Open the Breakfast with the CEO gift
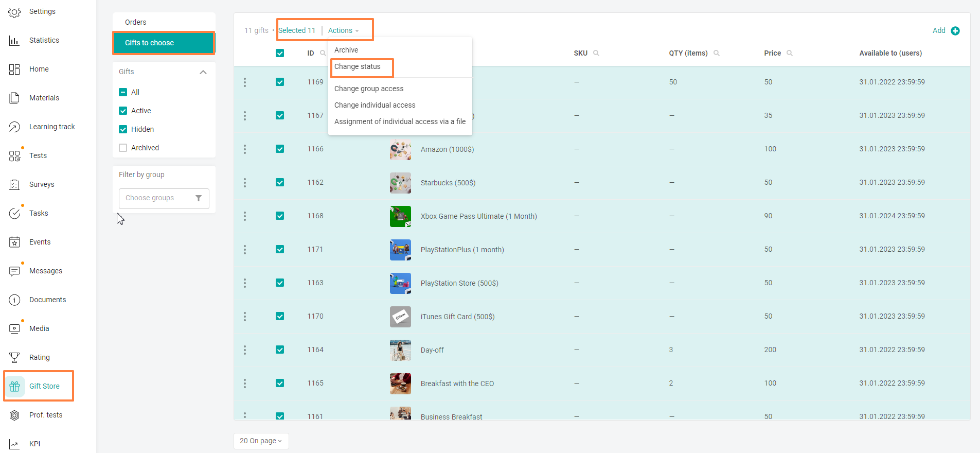This screenshot has height=453, width=980. coord(457,384)
